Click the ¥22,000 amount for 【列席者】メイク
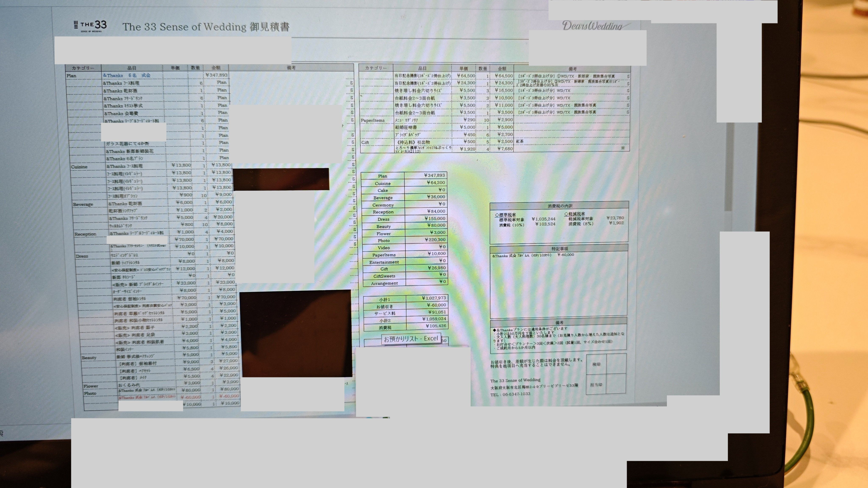The height and width of the screenshot is (488, 868). click(x=229, y=375)
